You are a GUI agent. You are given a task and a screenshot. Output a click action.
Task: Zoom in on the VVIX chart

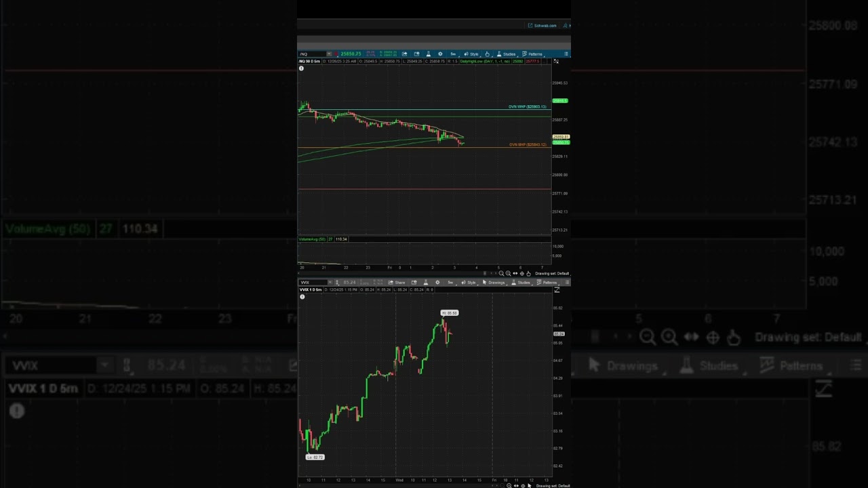click(509, 486)
